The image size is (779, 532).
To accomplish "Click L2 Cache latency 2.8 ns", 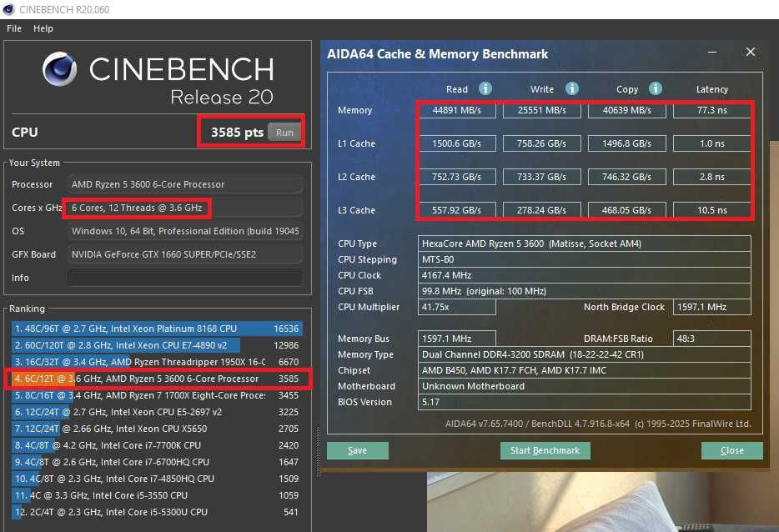I will 712,177.
